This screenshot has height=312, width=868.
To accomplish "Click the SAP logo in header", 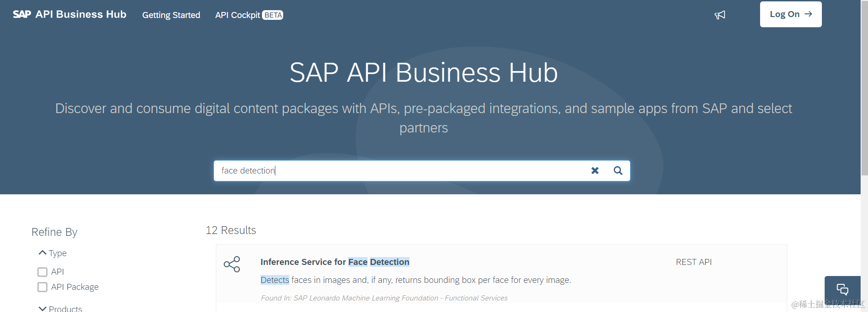I will point(22,14).
